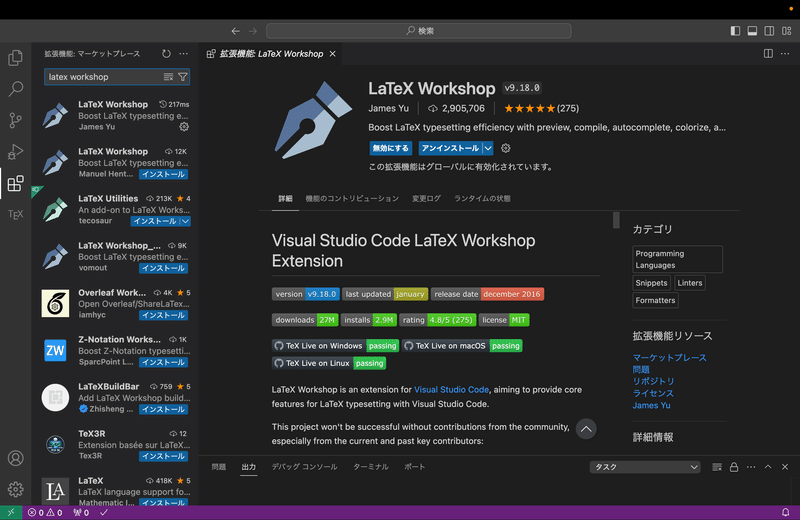Click the extension search input field
800x520 pixels.
click(104, 77)
